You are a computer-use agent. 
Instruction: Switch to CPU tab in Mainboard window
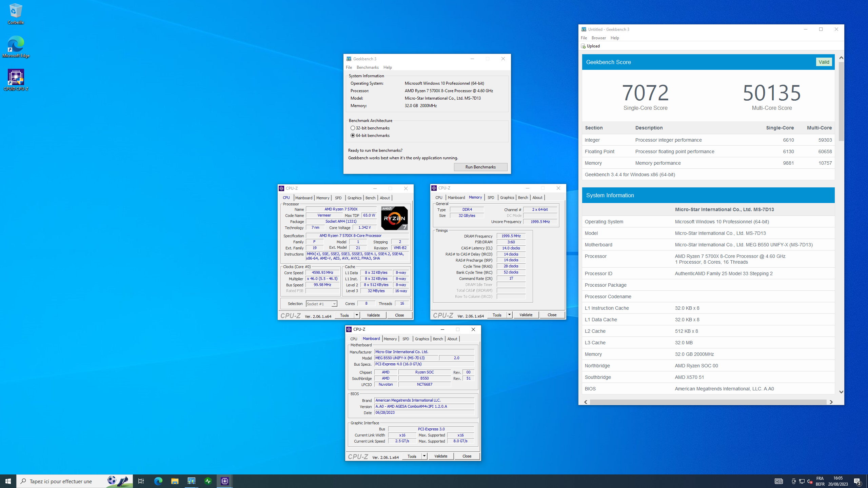click(354, 339)
